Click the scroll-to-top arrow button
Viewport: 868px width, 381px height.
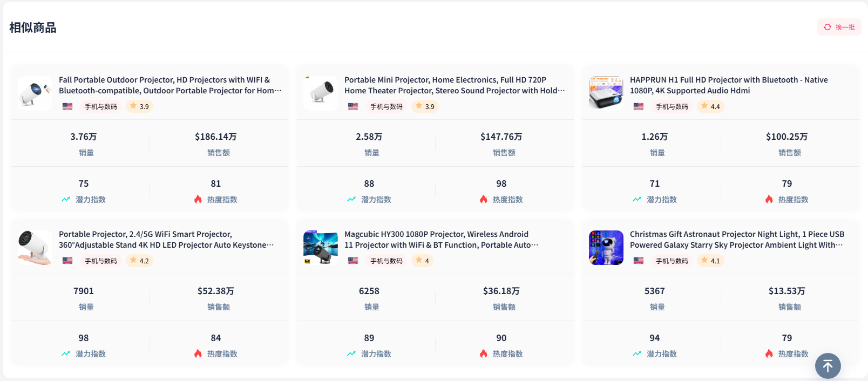828,366
